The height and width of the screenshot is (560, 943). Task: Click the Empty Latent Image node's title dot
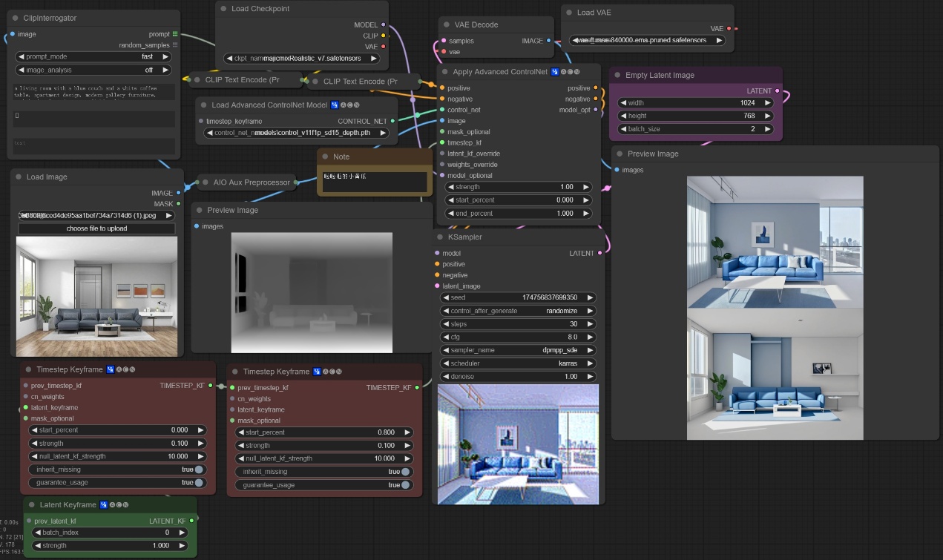(x=618, y=75)
